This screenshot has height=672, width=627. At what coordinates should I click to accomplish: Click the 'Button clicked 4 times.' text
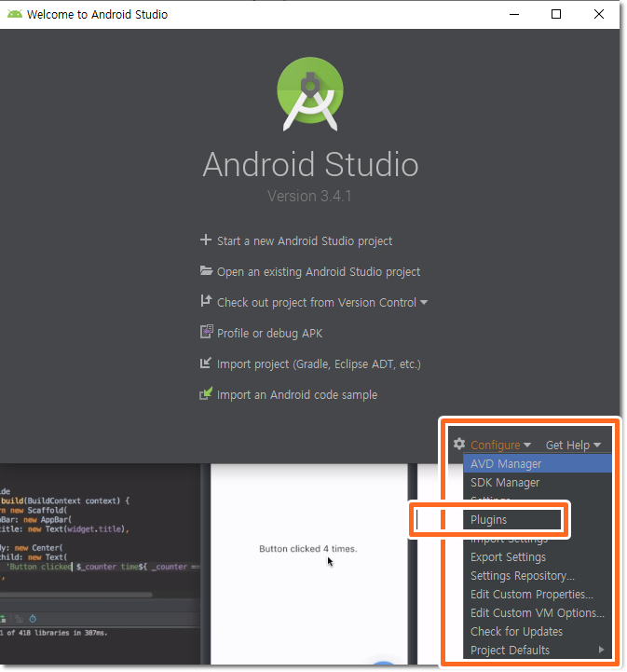coord(308,549)
